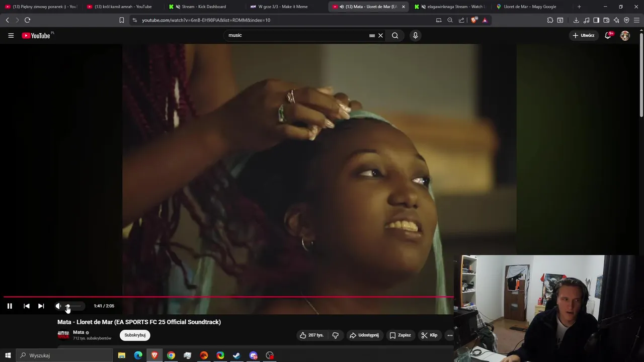Close the active Mata YouTube tab
Viewport: 644px width, 362px height.
(403, 7)
